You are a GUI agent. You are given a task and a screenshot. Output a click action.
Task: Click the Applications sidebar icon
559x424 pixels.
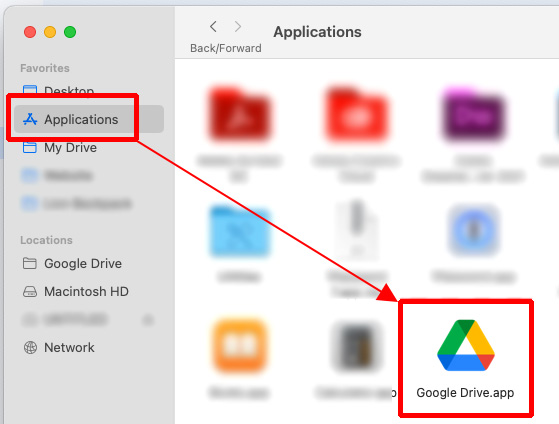point(30,119)
